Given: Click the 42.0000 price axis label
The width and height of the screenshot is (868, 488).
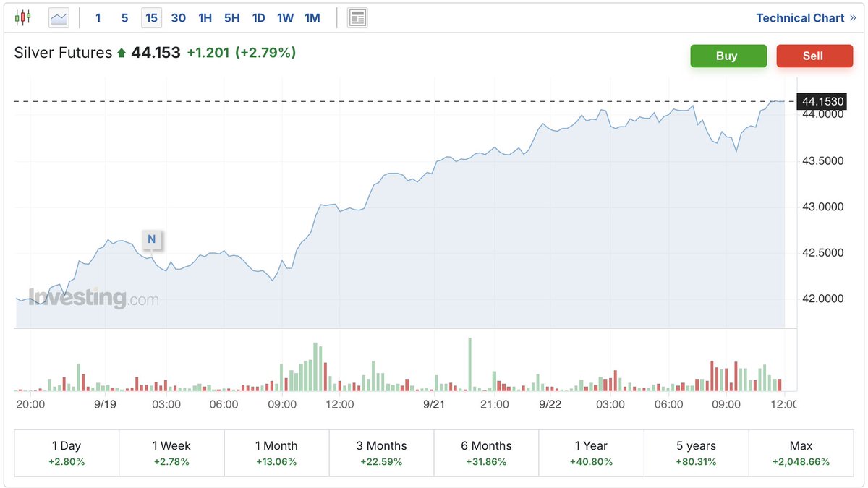Looking at the screenshot, I should pyautogui.click(x=822, y=299).
